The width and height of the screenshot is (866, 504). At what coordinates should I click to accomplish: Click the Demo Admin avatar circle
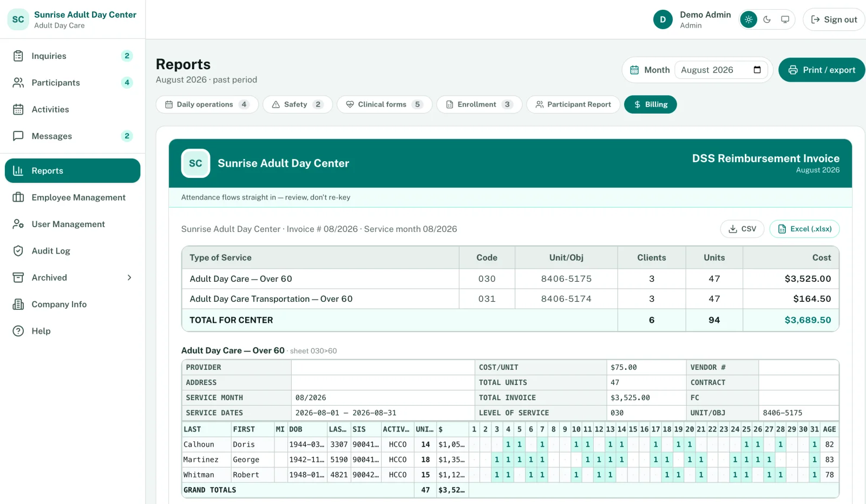coord(663,19)
